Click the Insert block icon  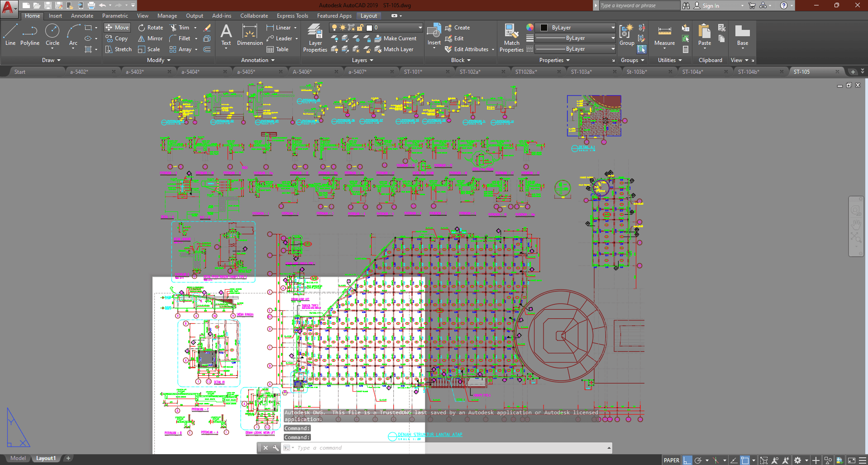point(434,35)
